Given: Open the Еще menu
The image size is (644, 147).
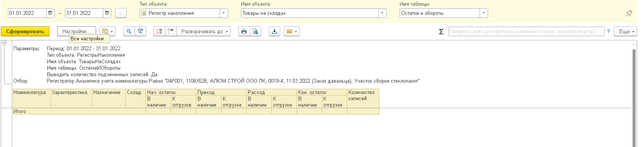Looking at the screenshot, I should coord(626,31).
